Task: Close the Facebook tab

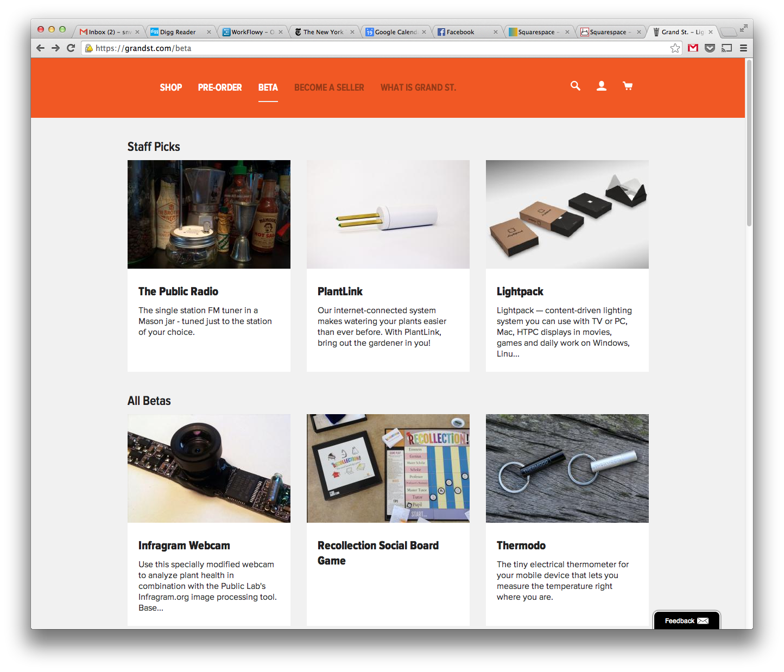Action: pyautogui.click(x=496, y=32)
